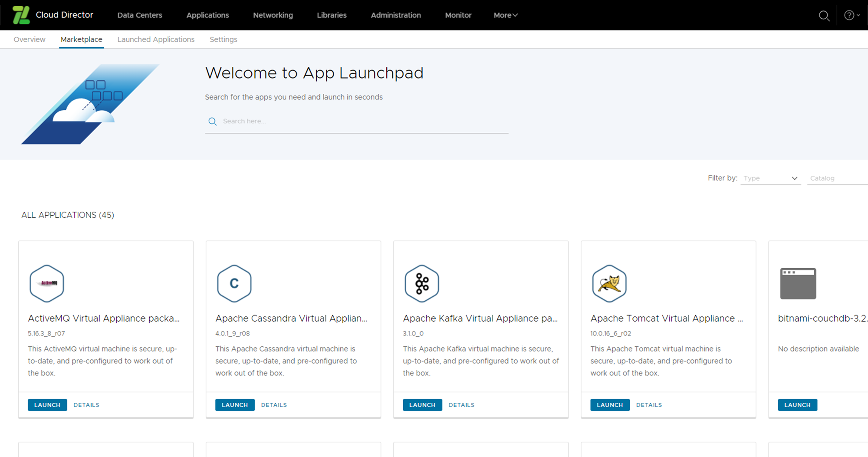Expand the More menu in top navigation
This screenshot has width=868, height=457.
(x=506, y=15)
